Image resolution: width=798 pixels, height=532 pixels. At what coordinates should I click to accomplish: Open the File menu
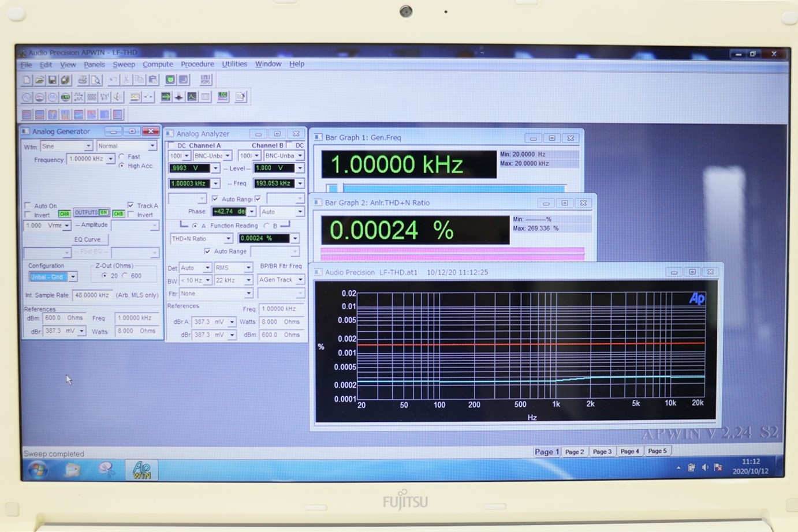coord(27,65)
